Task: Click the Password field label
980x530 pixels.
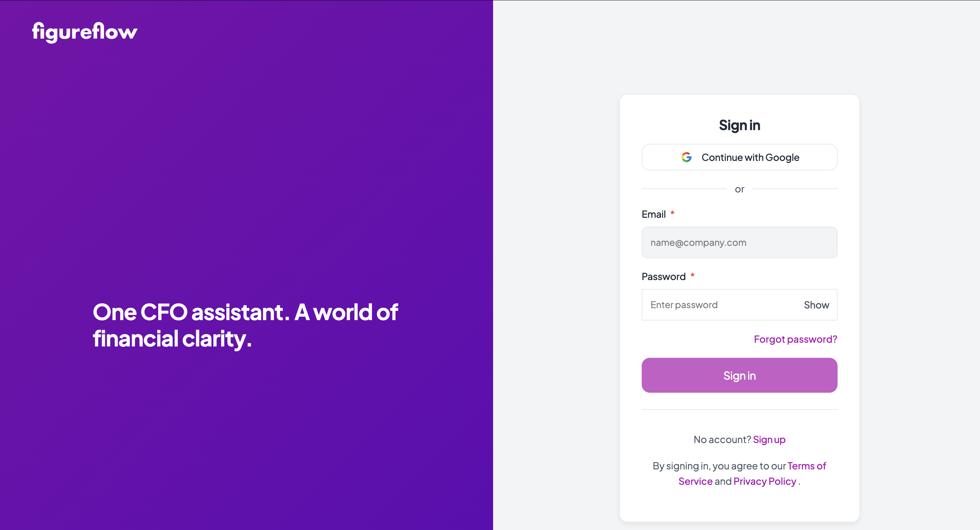Action: coord(664,277)
